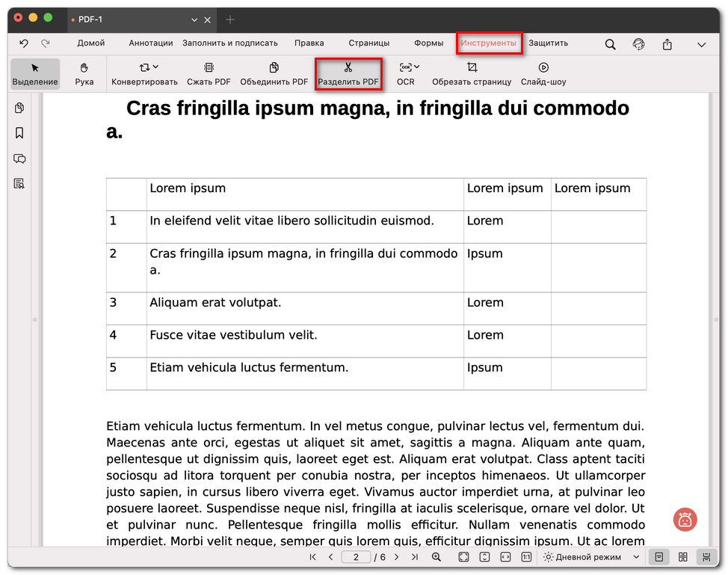Click the zoom magnifier in status bar
The height and width of the screenshot is (575, 728).
[437, 557]
